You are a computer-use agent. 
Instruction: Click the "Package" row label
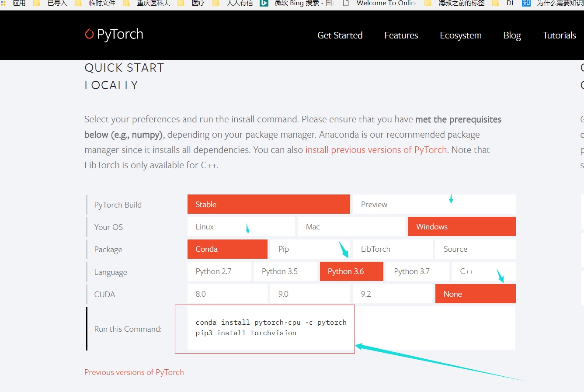point(108,250)
